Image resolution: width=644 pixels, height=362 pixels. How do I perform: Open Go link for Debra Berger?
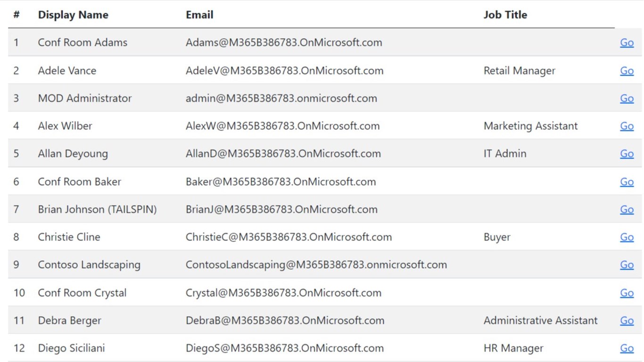[x=627, y=321]
